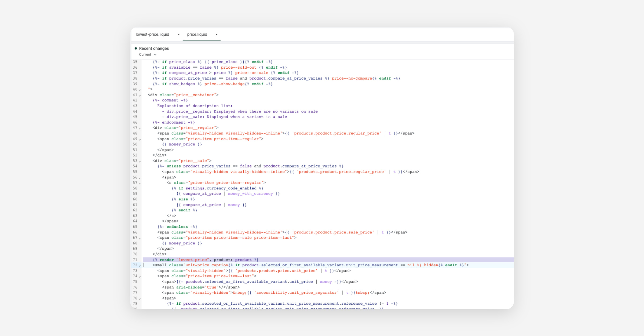Screen dimensions: 644x336
Task: Fold the span block at line 78
Action: (140, 299)
